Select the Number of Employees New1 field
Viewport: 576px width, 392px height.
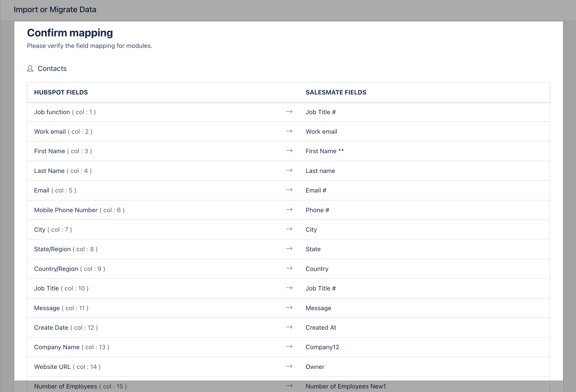(346, 386)
